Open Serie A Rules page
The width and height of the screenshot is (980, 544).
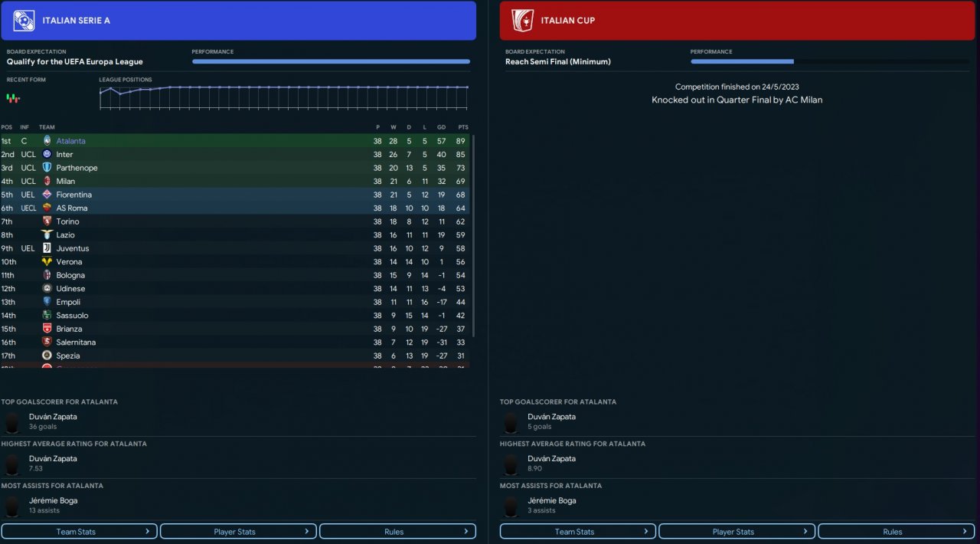pos(397,532)
